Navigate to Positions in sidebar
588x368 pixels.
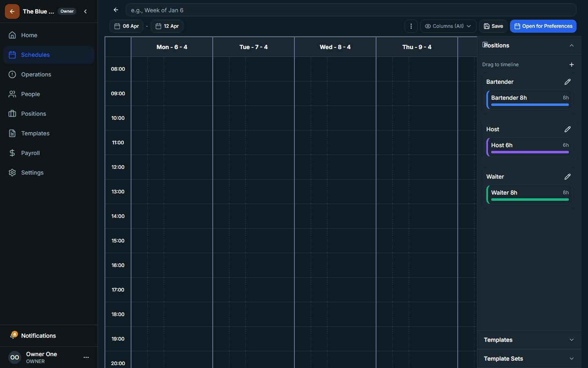pos(49,114)
